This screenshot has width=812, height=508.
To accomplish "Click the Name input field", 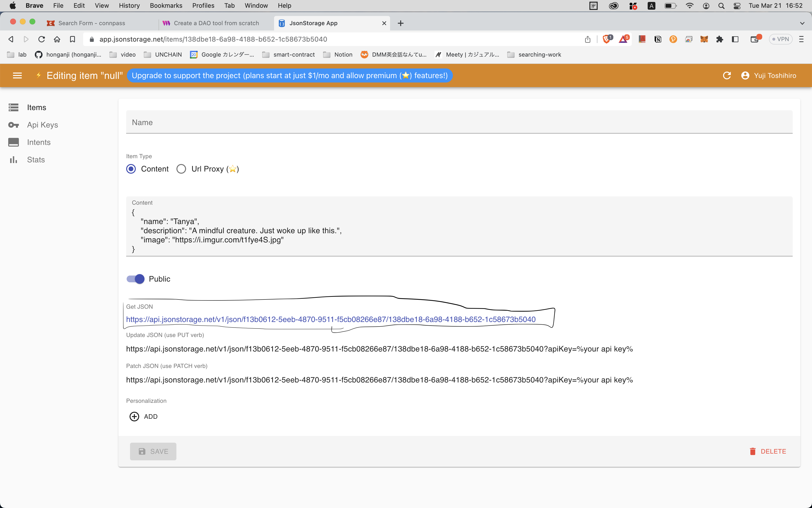I will point(459,122).
